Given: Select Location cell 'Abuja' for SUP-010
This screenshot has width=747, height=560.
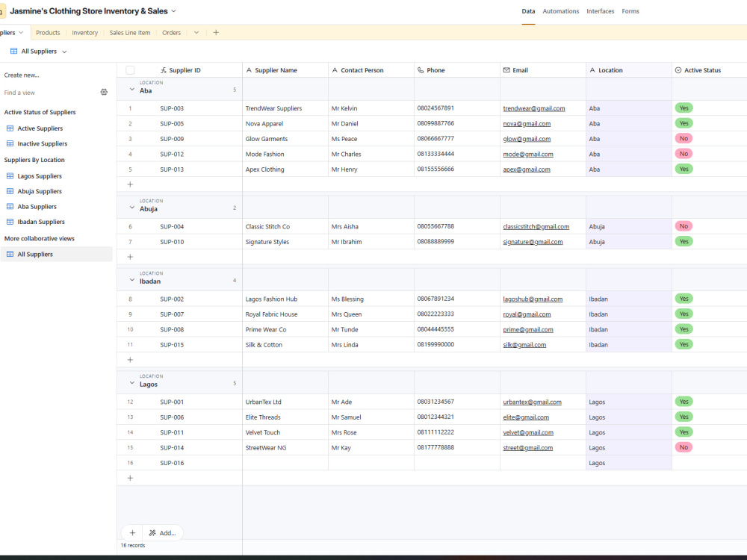Looking at the screenshot, I should click(x=629, y=241).
